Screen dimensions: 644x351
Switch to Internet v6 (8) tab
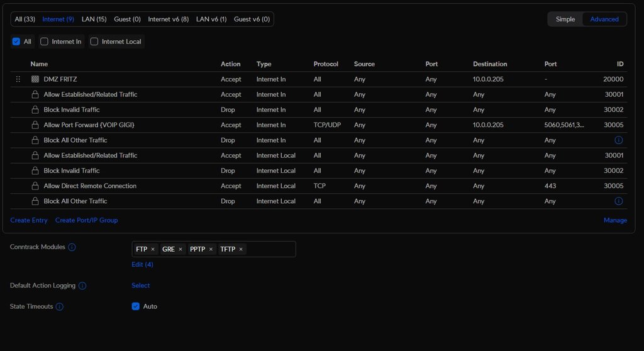tap(169, 19)
